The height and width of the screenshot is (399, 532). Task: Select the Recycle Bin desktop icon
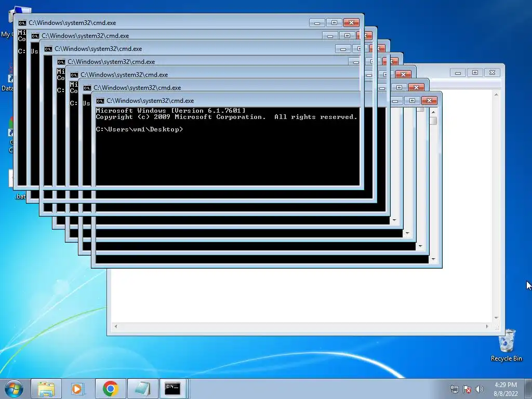pyautogui.click(x=506, y=345)
